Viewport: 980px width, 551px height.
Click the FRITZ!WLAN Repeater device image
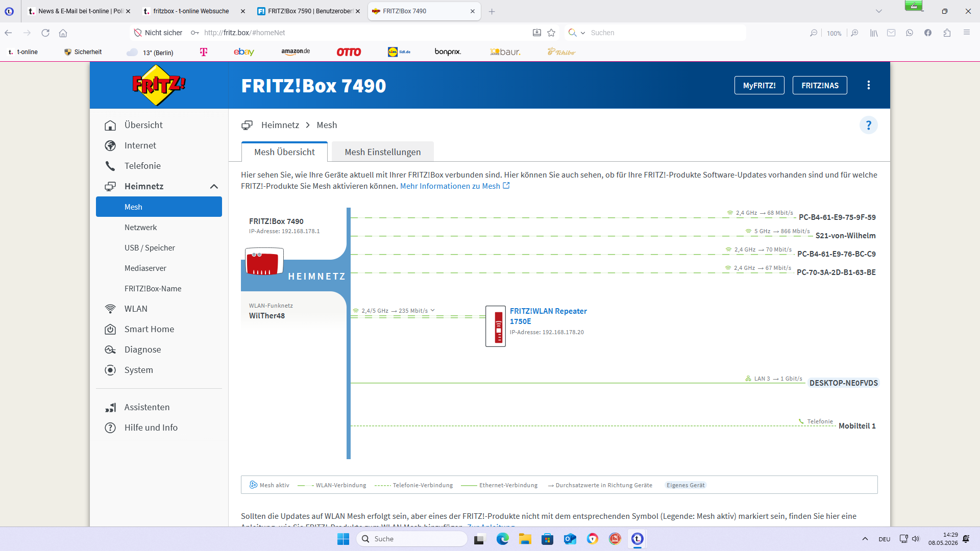(496, 327)
